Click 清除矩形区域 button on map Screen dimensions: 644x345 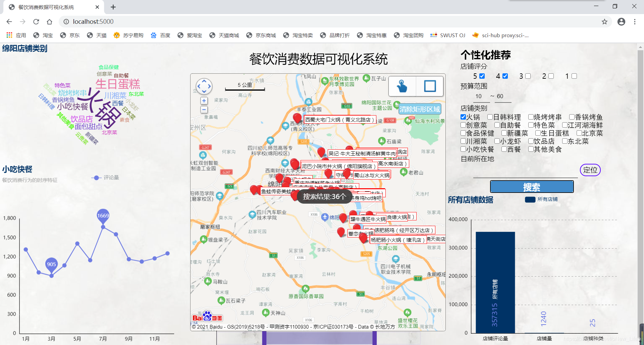[420, 109]
